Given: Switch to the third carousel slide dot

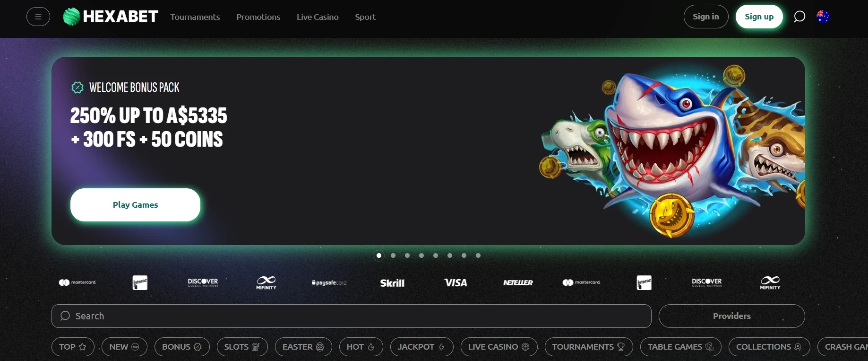Looking at the screenshot, I should 407,255.
